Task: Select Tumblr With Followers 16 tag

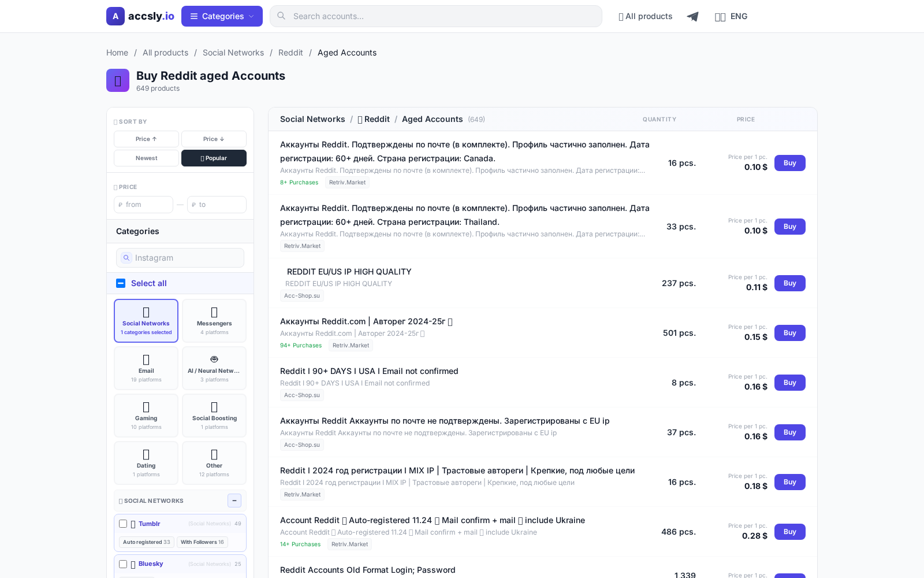Action: tap(202, 542)
